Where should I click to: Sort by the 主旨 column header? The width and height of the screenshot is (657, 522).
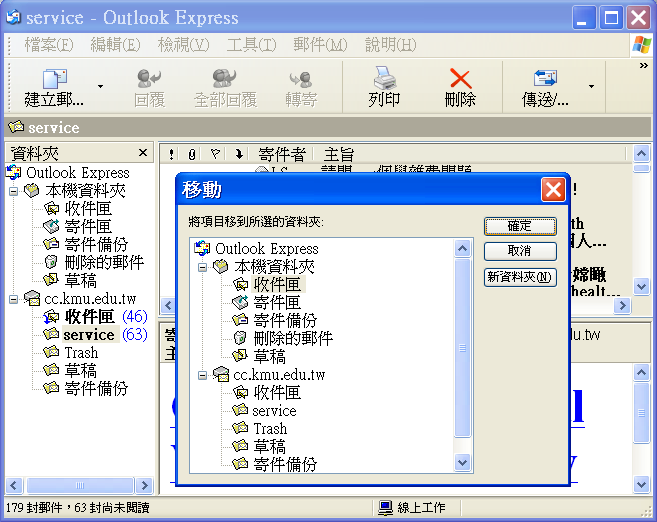[339, 155]
